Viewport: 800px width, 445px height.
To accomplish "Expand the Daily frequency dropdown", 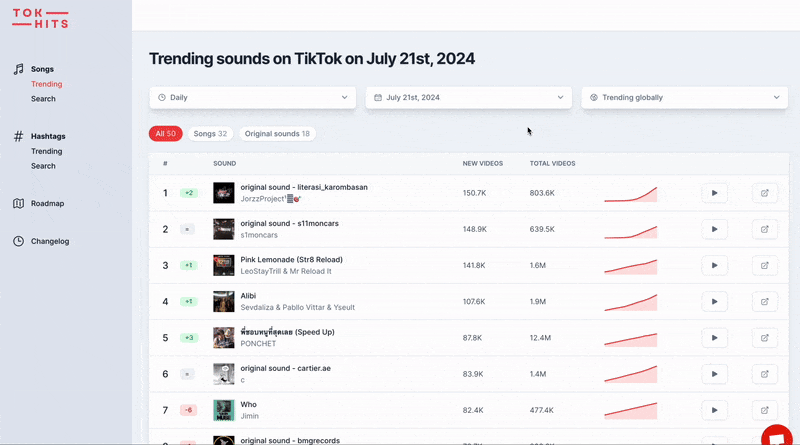I will (253, 98).
